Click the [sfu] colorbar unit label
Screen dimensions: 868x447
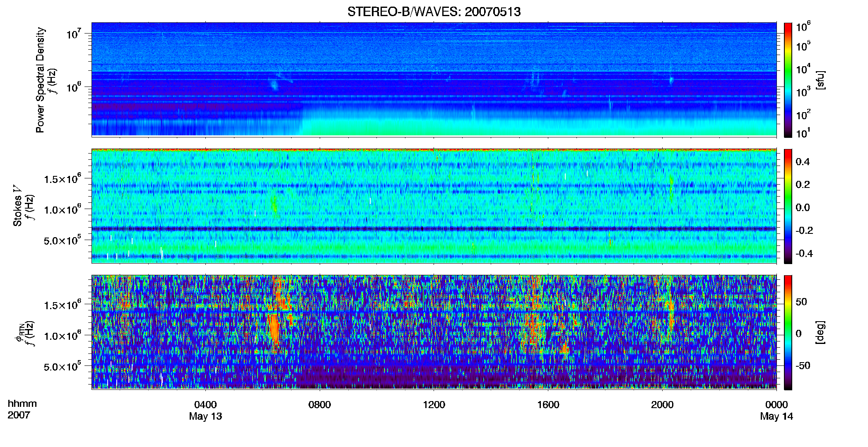tap(820, 80)
